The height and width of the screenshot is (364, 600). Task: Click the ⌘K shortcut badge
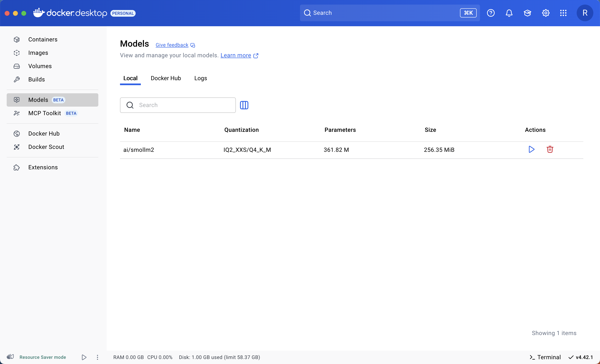point(468,13)
